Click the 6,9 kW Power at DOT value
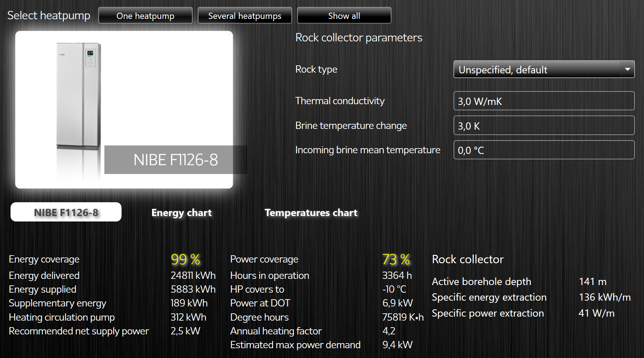 [x=398, y=303]
